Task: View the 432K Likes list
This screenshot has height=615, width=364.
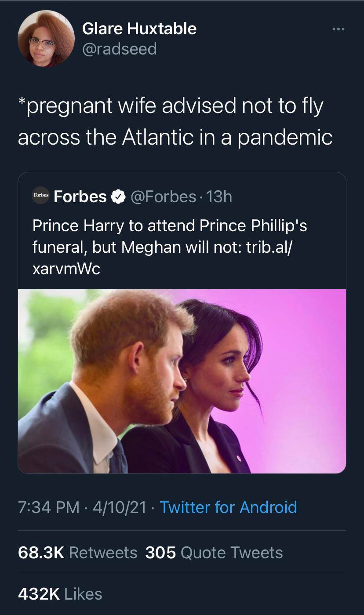Action: pyautogui.click(x=60, y=594)
